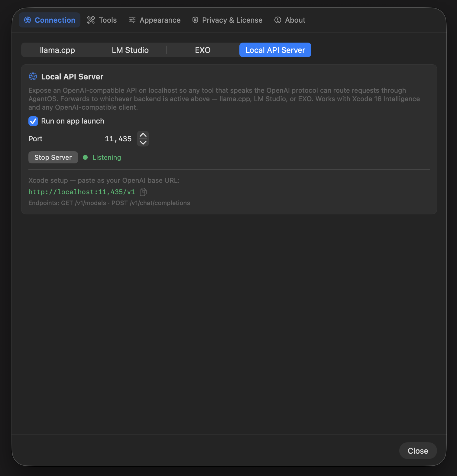
Task: Click the Xcode setup instruction text
Action: pyautogui.click(x=104, y=180)
